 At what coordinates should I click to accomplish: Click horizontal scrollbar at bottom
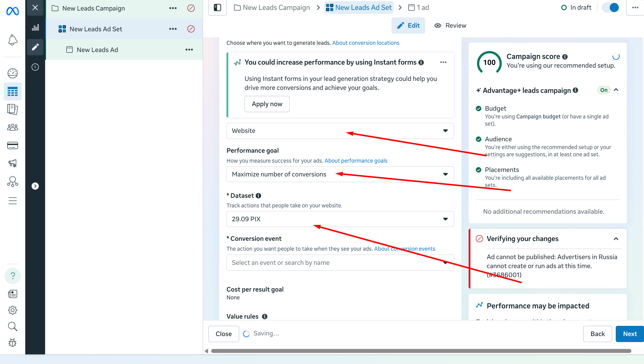coord(421,351)
